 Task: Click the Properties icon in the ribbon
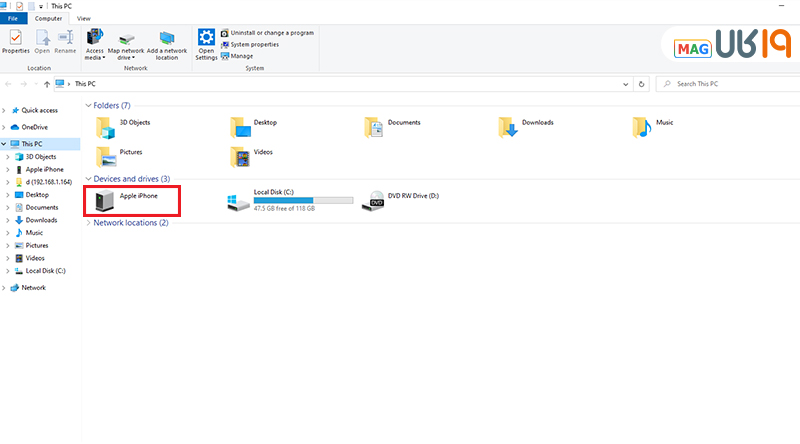[15, 41]
